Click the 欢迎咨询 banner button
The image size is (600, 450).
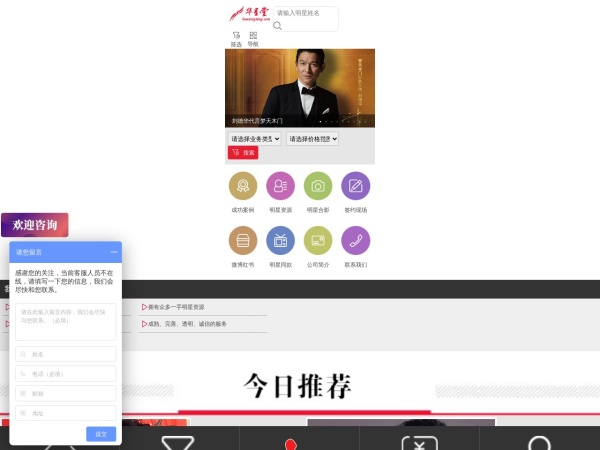tap(35, 225)
